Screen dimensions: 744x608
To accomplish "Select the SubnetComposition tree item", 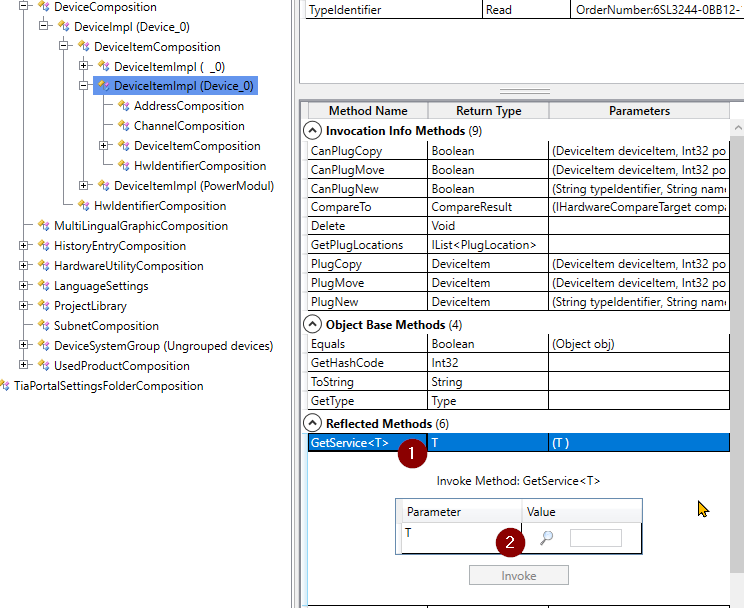I will pyautogui.click(x=106, y=326).
